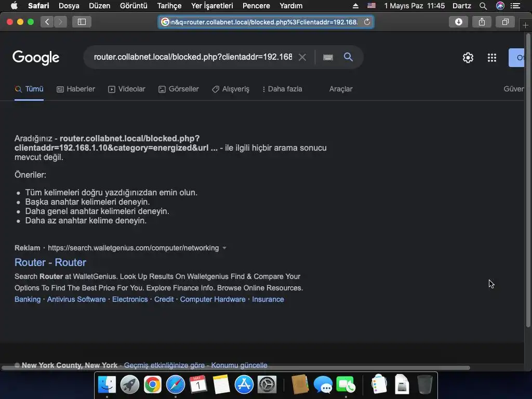Follow the Banking ad sublink
The width and height of the screenshot is (532, 399).
pyautogui.click(x=28, y=299)
